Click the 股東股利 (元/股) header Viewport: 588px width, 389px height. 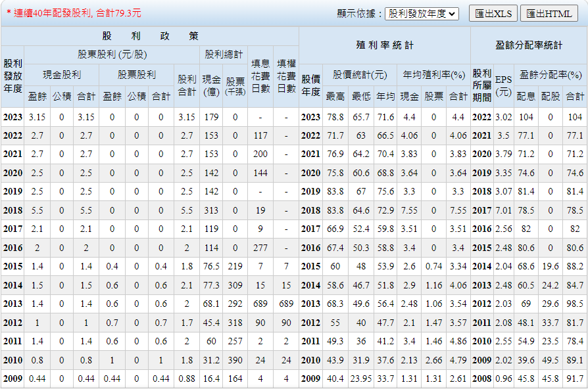pos(112,55)
